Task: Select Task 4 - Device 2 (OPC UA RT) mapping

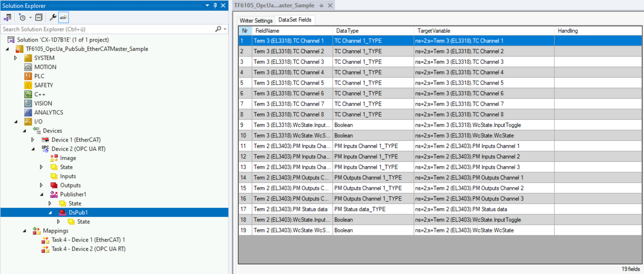Action: [89, 249]
